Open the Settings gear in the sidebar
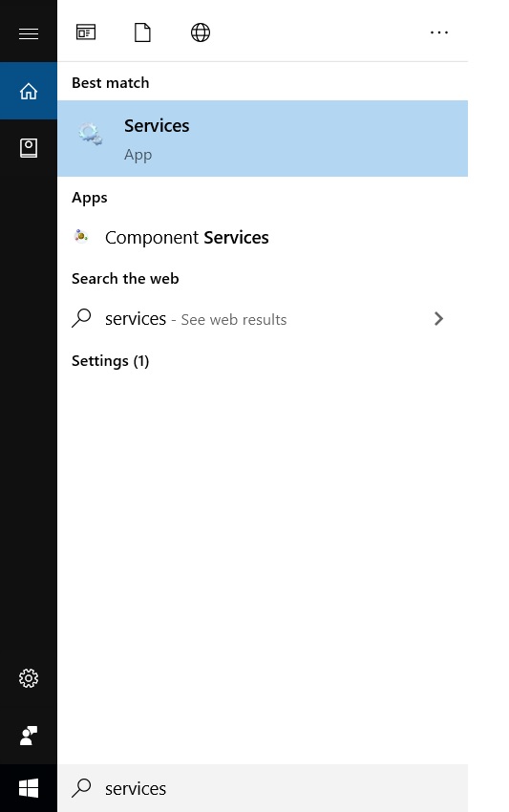Viewport: 509px width, 812px height. click(29, 678)
